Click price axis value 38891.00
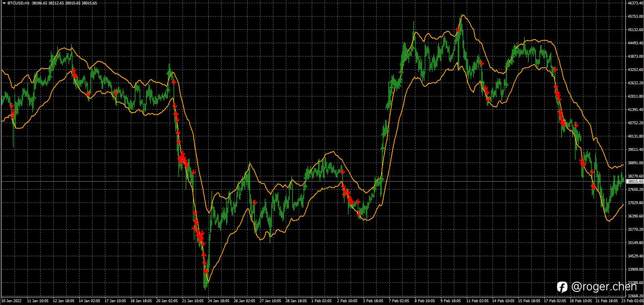 [x=635, y=163]
